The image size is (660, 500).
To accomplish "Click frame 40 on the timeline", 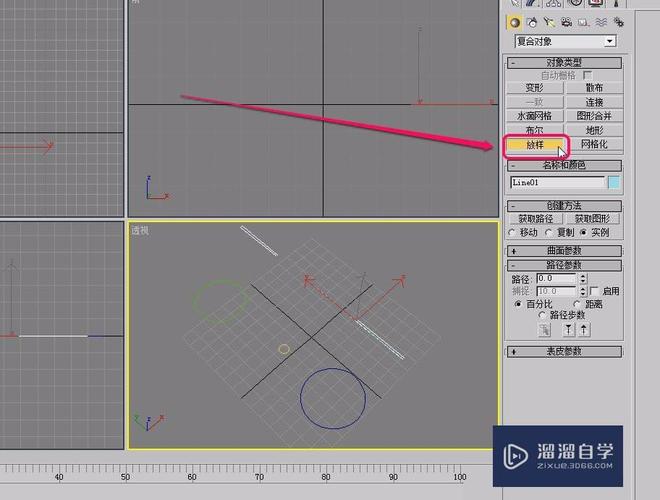I will point(59,477).
